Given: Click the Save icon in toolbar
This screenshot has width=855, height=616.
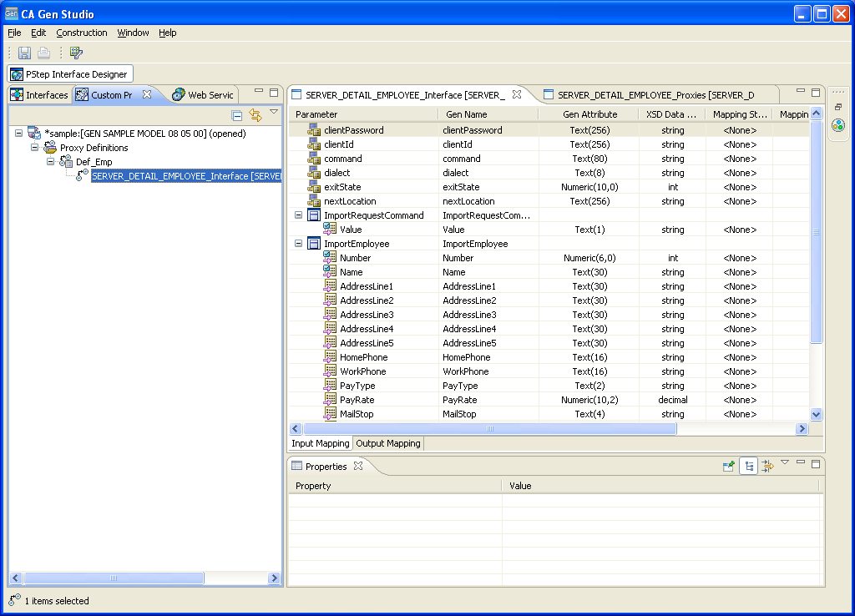Looking at the screenshot, I should coord(24,53).
